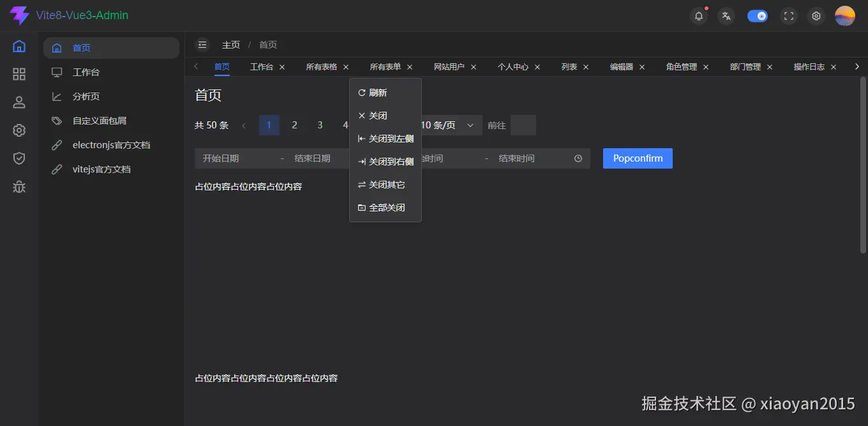Enter fullscreen mode via header icon
Screen dimensions: 868x426
(789, 16)
